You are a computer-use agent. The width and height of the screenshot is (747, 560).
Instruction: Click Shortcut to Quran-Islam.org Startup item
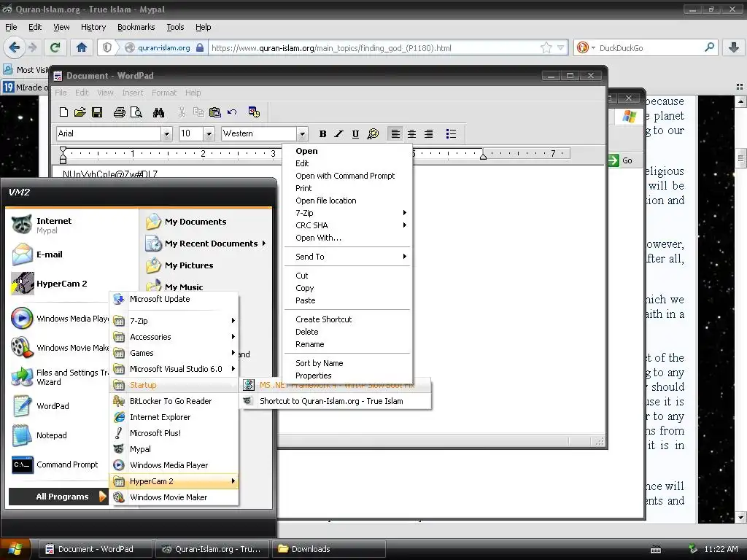[x=336, y=401]
